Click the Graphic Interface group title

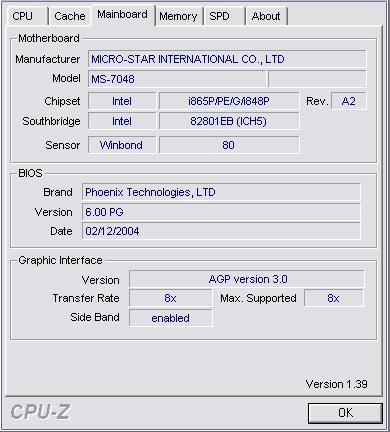pos(60,260)
